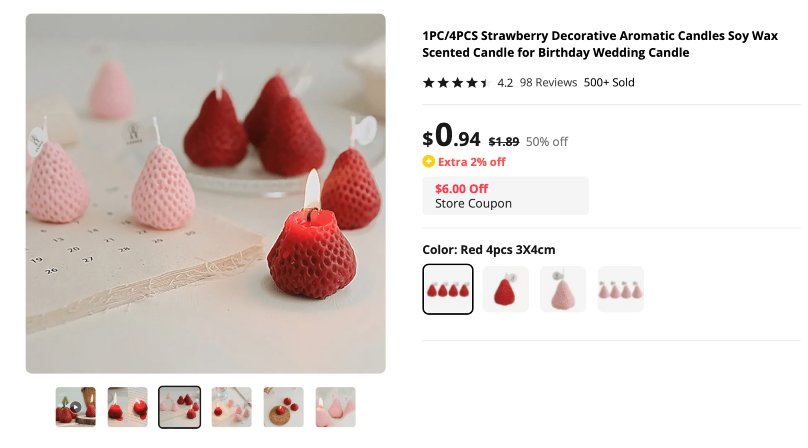Screen dimensions: 808x448
Task: Click the 500+ Sold text
Action: (609, 83)
